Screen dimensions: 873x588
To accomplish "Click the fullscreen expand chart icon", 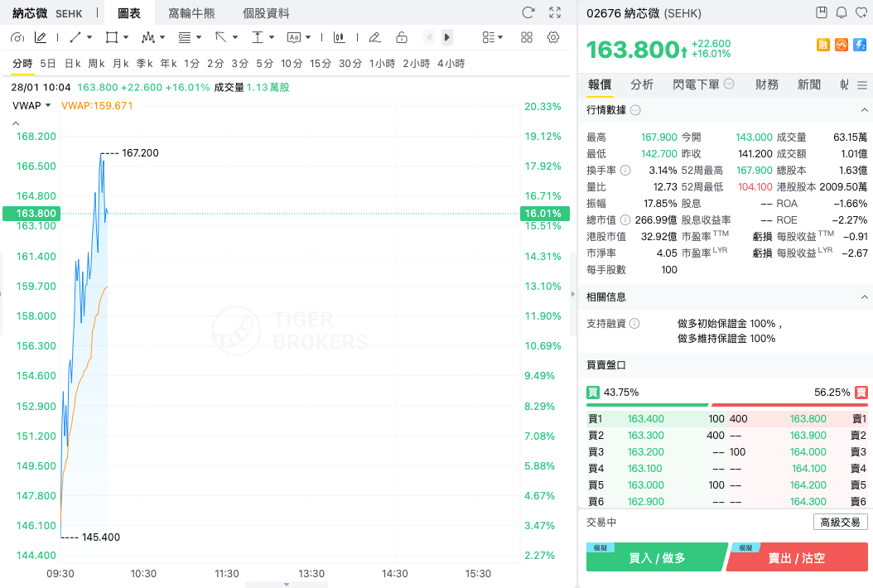I will pyautogui.click(x=555, y=12).
